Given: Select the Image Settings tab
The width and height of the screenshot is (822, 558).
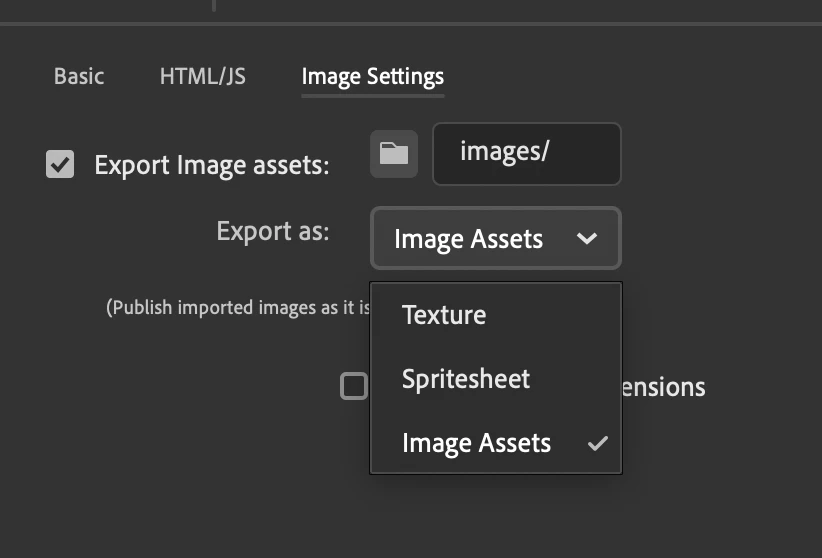Looking at the screenshot, I should pyautogui.click(x=372, y=76).
